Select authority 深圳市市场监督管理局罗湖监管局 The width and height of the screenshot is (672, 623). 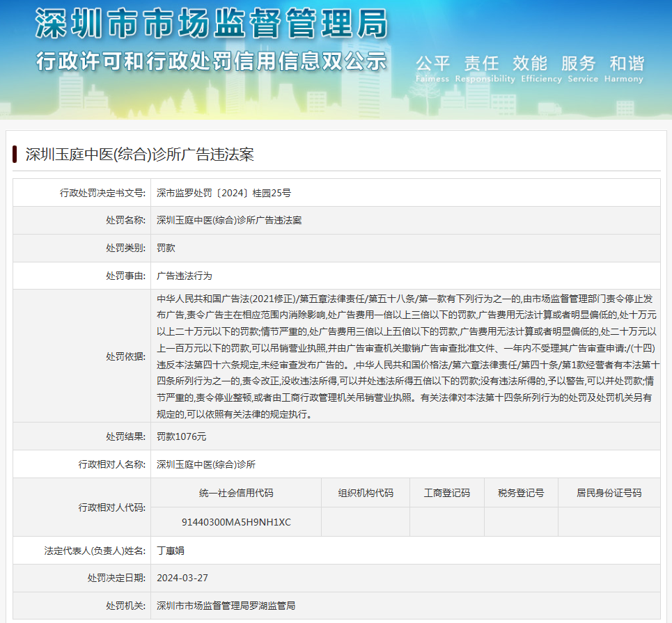(x=226, y=606)
